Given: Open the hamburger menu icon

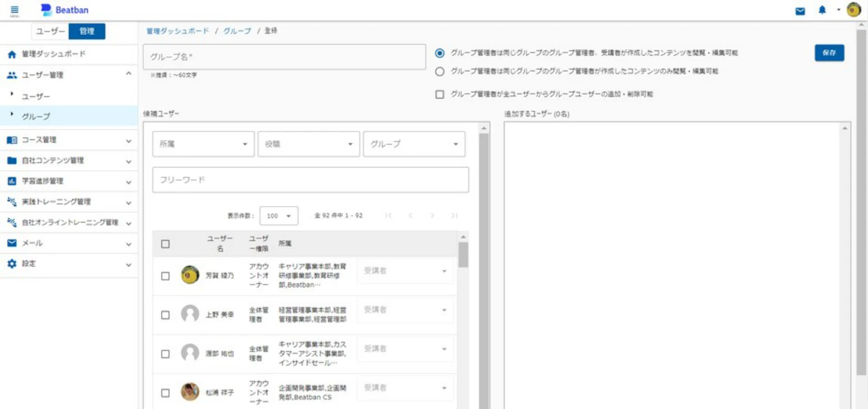Looking at the screenshot, I should (x=15, y=10).
